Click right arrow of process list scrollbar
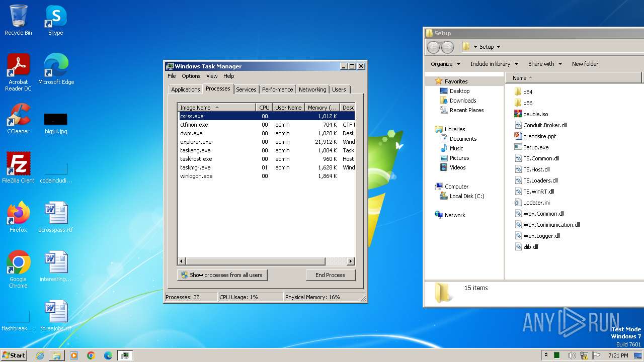644x362 pixels. [351, 261]
